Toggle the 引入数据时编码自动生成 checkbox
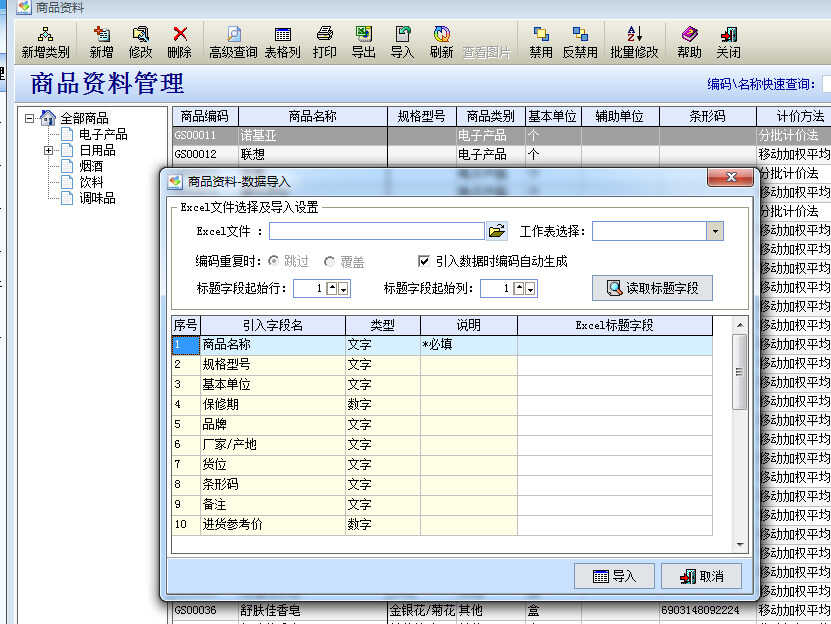Image resolution: width=831 pixels, height=624 pixels. tap(423, 261)
